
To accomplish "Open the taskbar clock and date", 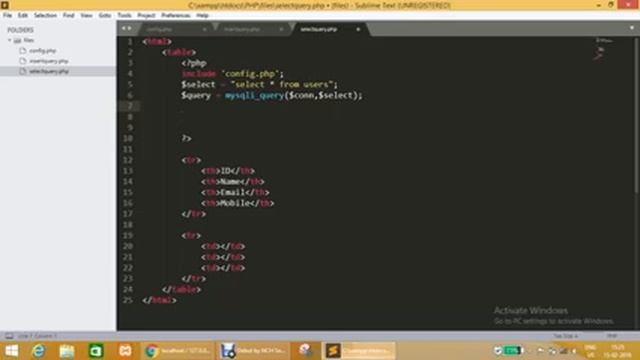I will click(618, 351).
